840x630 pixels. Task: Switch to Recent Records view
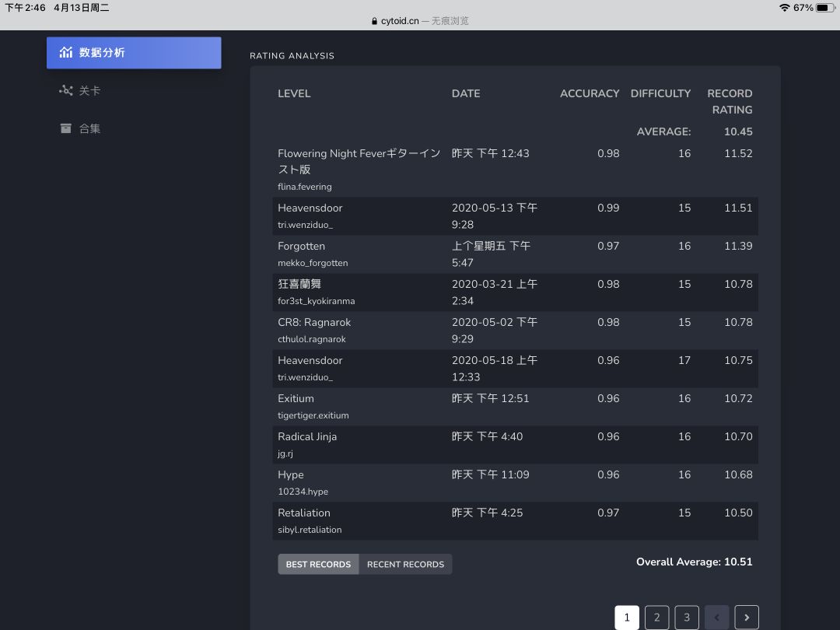(x=405, y=564)
